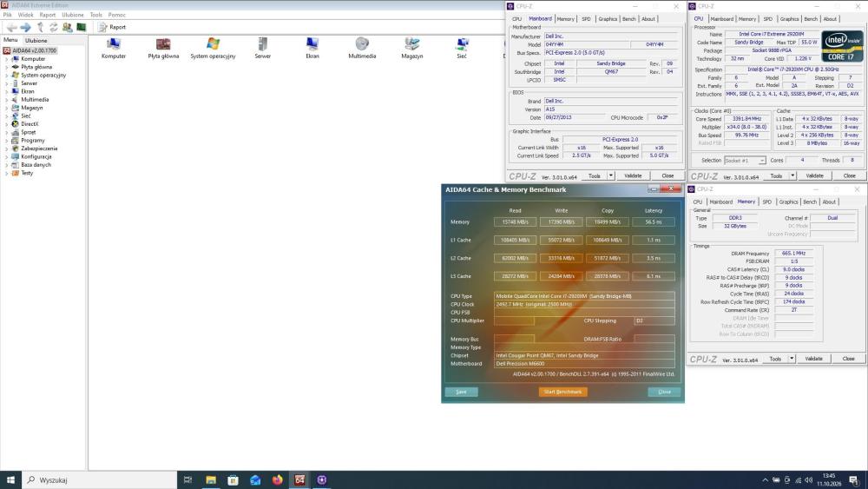Open Graphics tab in the CPU-Z Memory window

pos(789,202)
